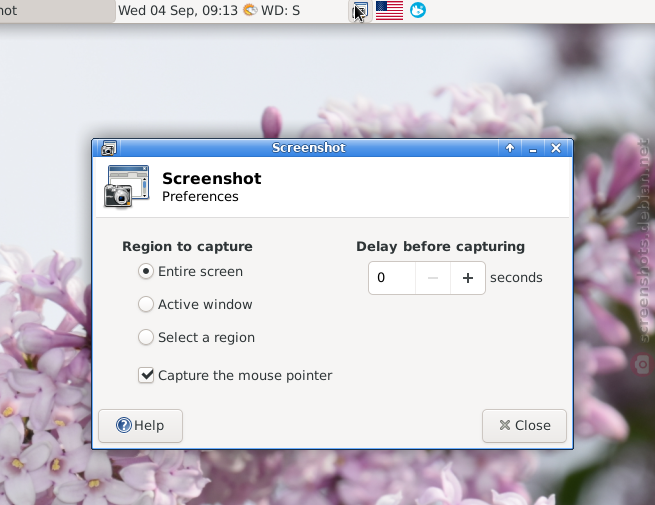Click the Screenshot titlebar text
Viewport: 655px width, 505px height.
pos(309,147)
